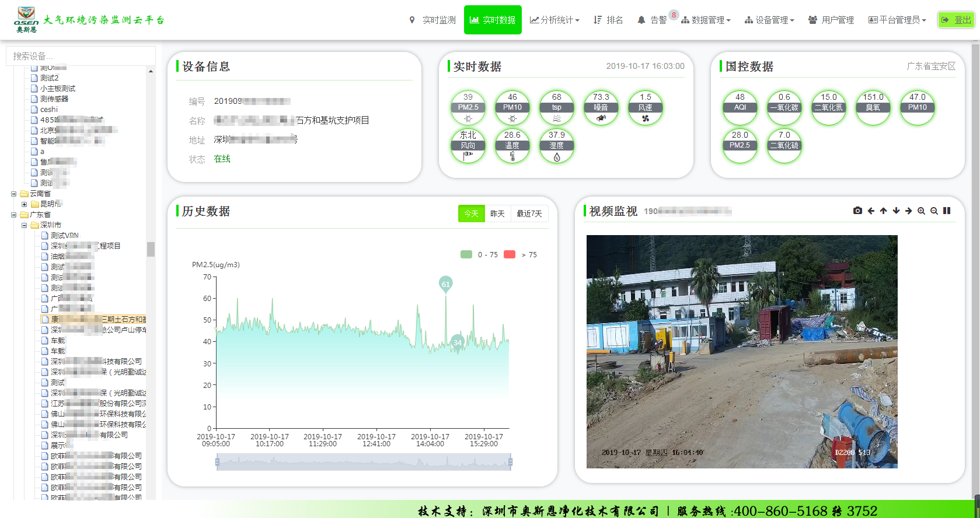Open the 告警 alerts with badge 8
Screen dimensions: 980x518
pyautogui.click(x=652, y=20)
